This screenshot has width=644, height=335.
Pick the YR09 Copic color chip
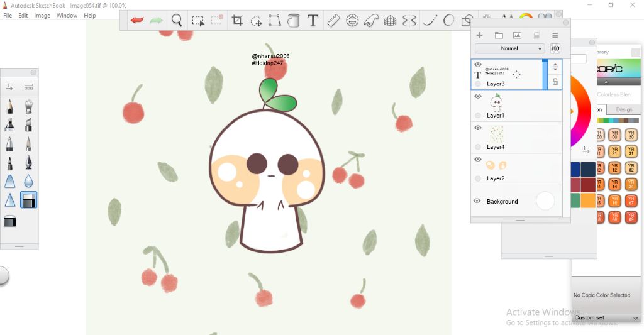[631, 217]
